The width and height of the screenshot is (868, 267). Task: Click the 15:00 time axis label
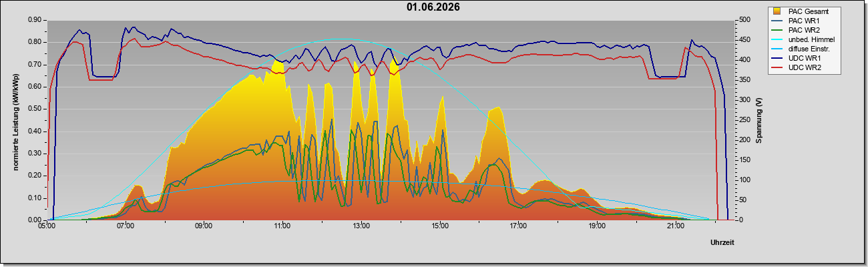439,226
